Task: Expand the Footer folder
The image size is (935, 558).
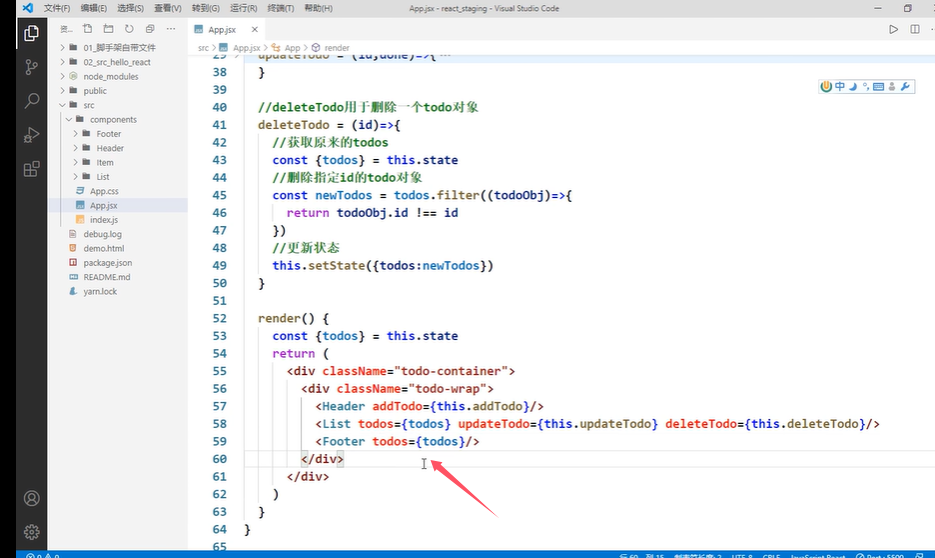Action: (109, 134)
